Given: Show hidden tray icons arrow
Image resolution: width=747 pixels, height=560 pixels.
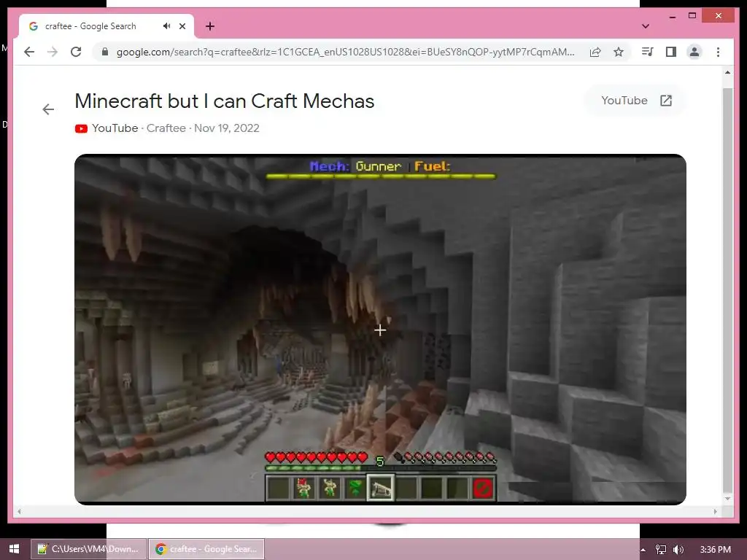Looking at the screenshot, I should [643, 550].
